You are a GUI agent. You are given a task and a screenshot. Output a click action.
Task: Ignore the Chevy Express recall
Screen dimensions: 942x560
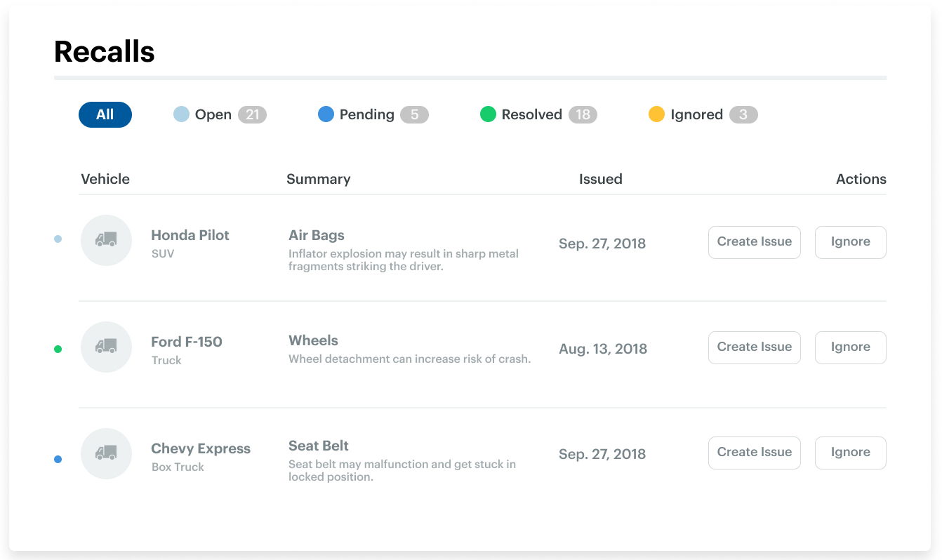point(851,453)
